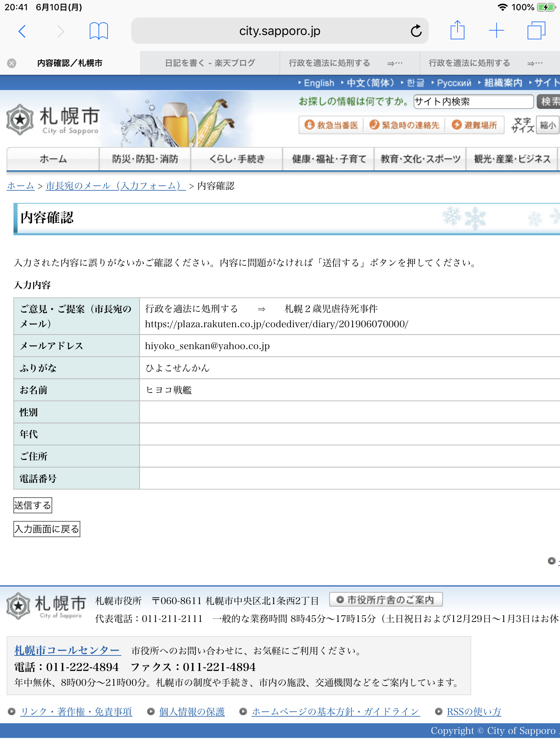
Task: Open 札幌市コールセンター link
Action: [x=67, y=650]
